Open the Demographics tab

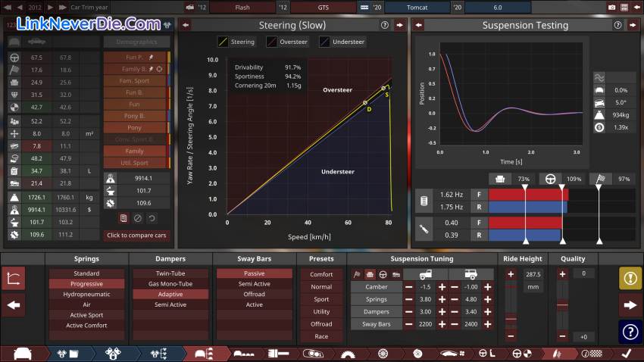point(137,42)
